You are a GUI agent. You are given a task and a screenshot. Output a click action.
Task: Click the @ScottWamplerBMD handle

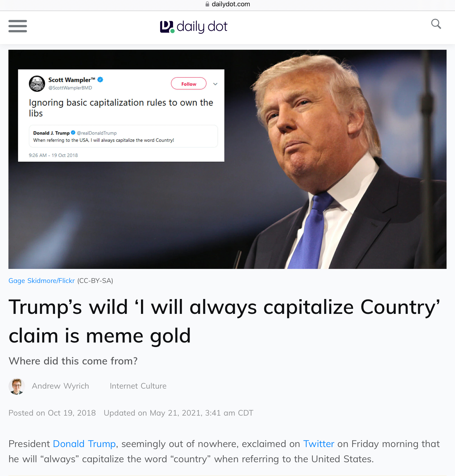point(70,88)
